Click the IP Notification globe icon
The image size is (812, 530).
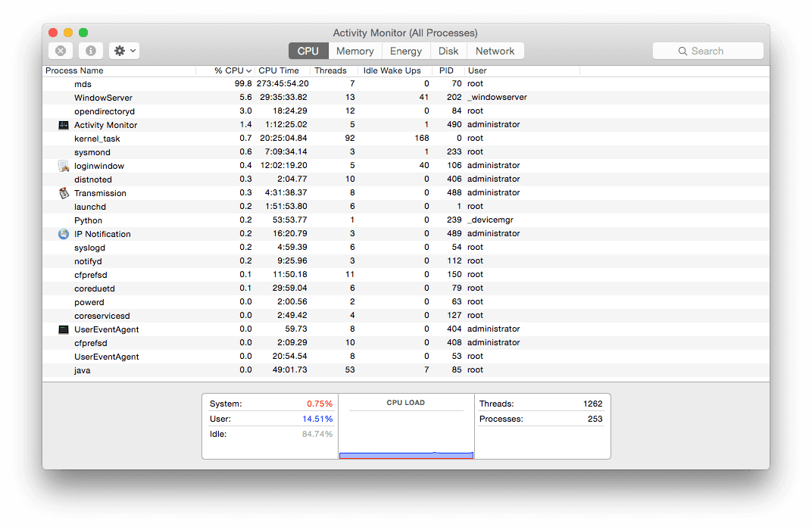coord(63,234)
